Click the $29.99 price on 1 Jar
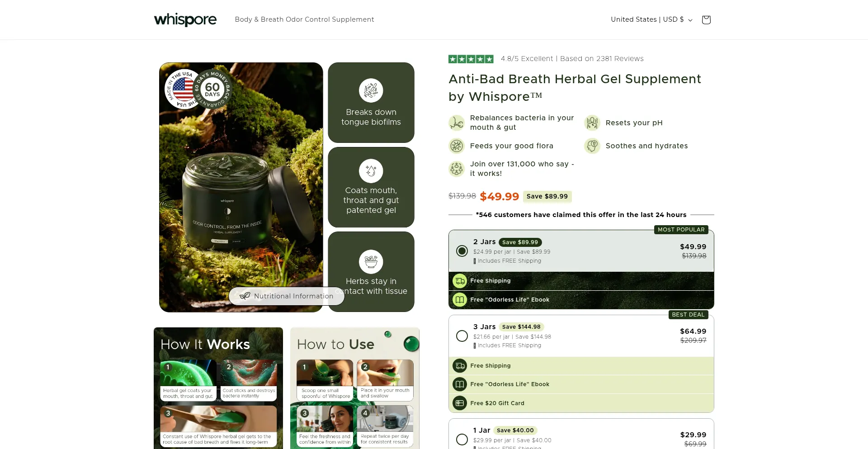This screenshot has height=449, width=868. click(693, 435)
